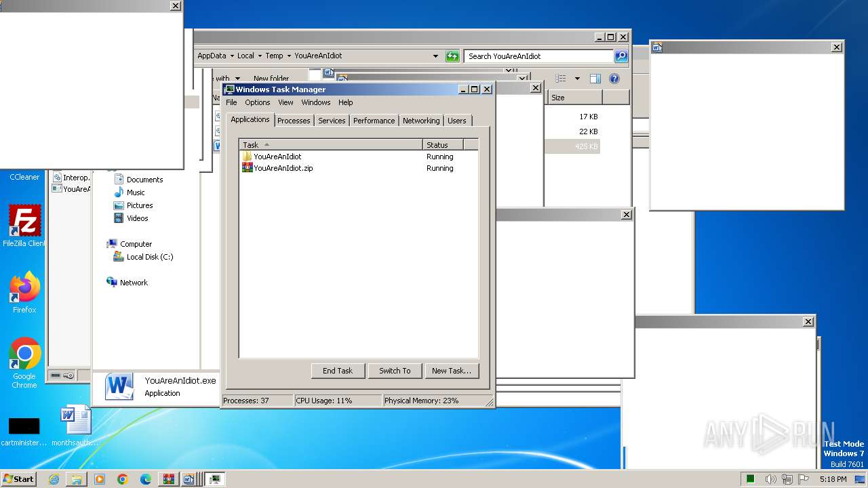Toggle the preview pane icon
Image resolution: width=868 pixels, height=488 pixels.
tap(595, 79)
